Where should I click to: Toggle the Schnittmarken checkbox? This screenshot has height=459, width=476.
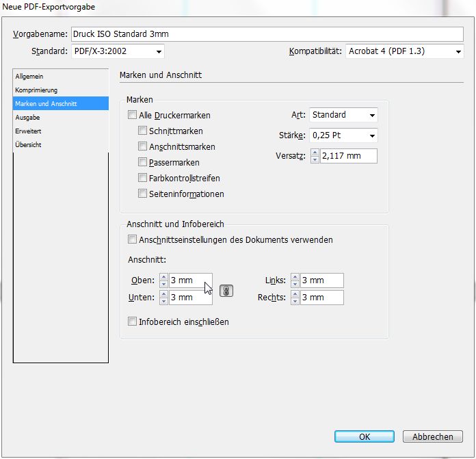coord(143,131)
